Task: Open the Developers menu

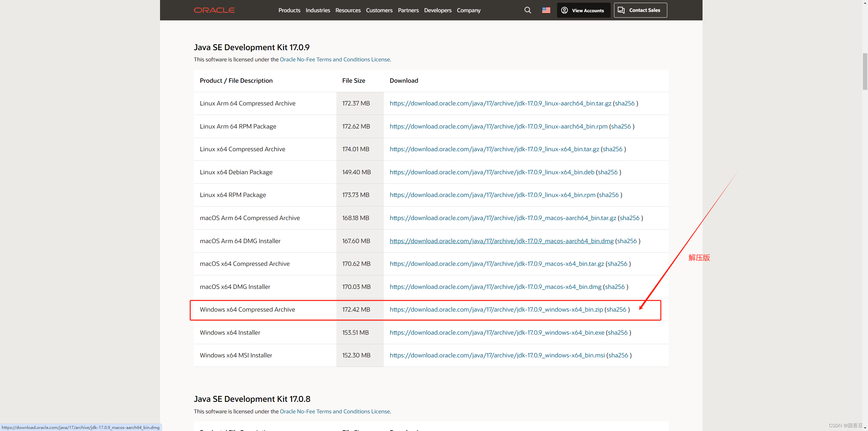Action: pos(437,10)
